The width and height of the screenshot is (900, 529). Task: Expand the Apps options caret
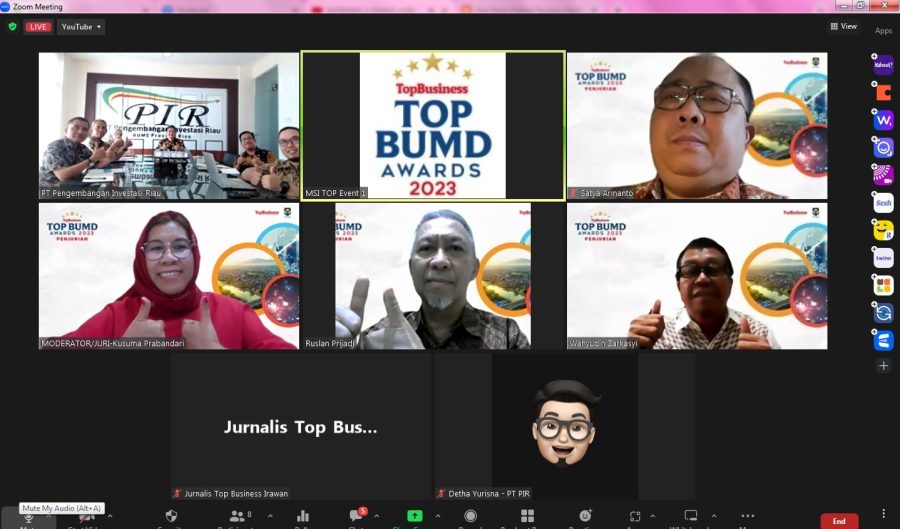point(653,516)
